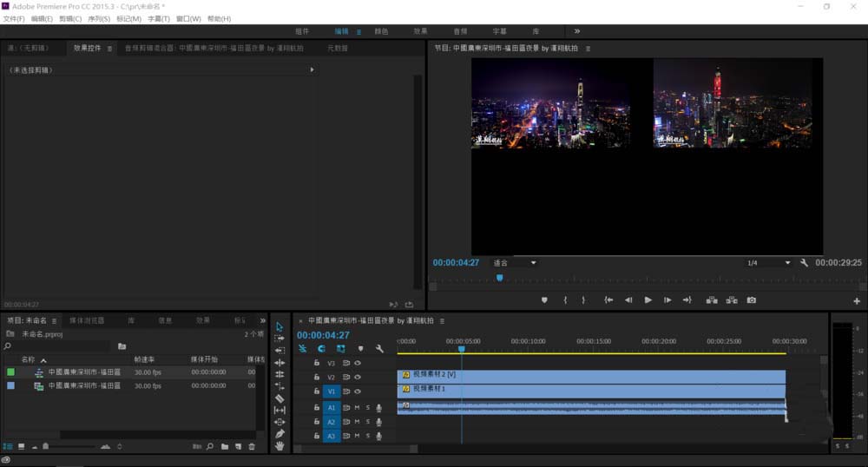Screen dimensions: 868x467
Task: Switch to the 颜色 workspace tab
Action: coord(381,31)
